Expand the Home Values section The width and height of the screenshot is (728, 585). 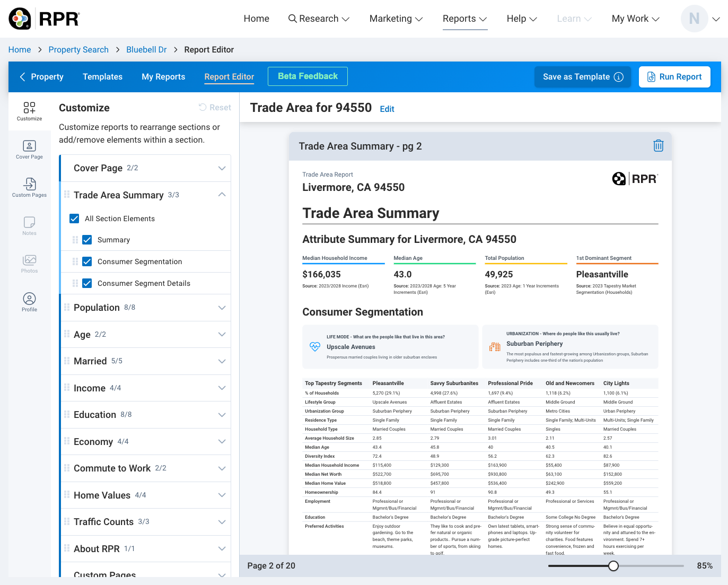tap(222, 495)
